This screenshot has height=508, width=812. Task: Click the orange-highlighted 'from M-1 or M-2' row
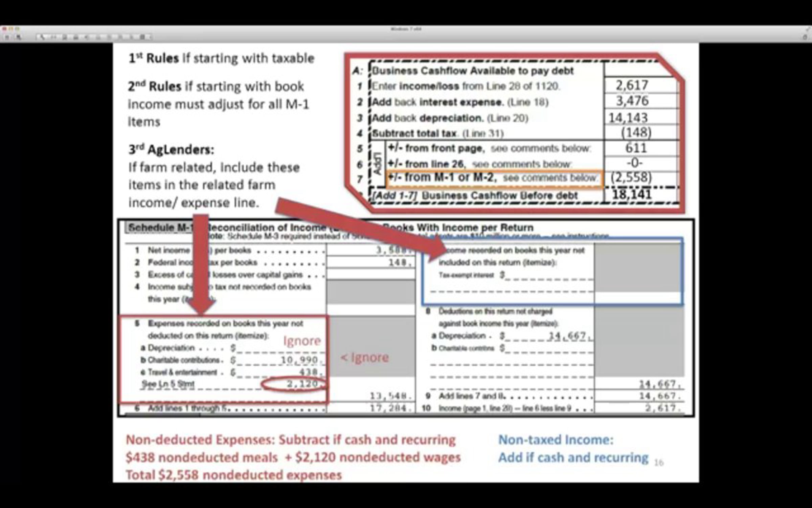click(x=493, y=178)
